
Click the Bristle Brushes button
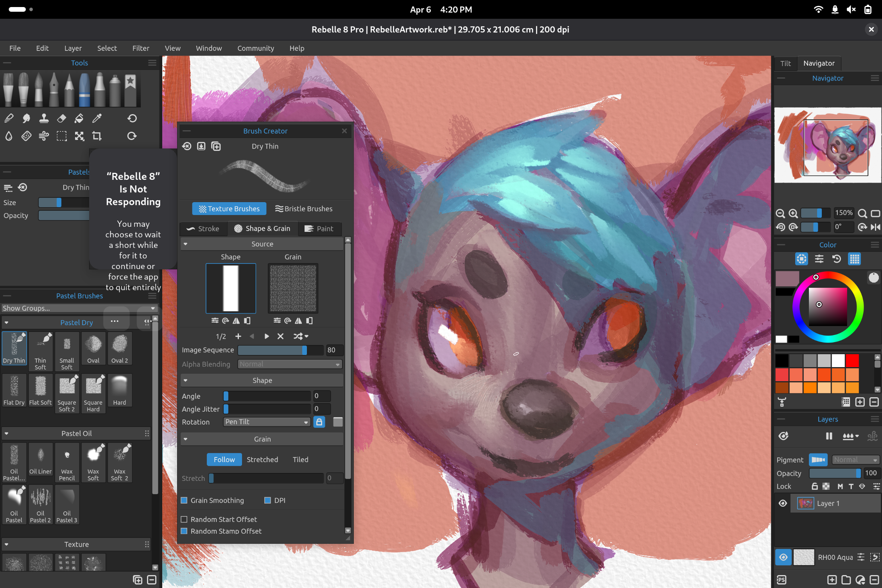tap(304, 209)
